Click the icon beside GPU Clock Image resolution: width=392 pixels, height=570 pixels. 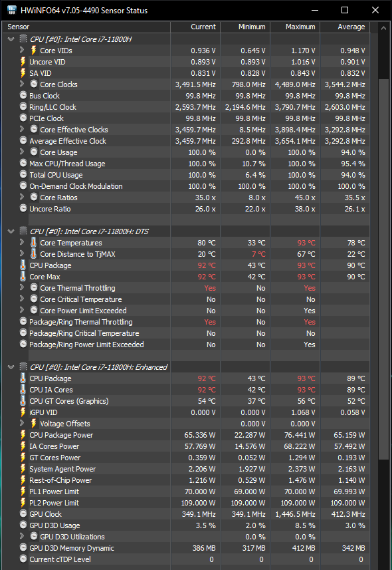23,513
